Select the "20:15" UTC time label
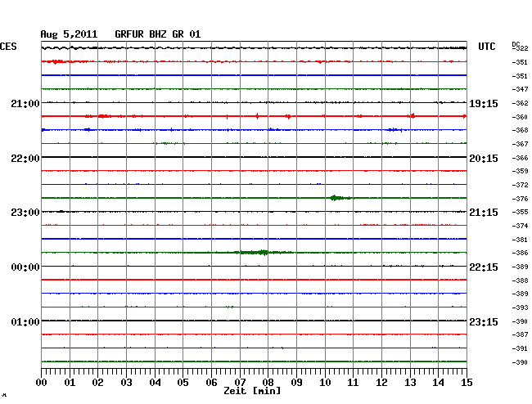 pos(484,159)
